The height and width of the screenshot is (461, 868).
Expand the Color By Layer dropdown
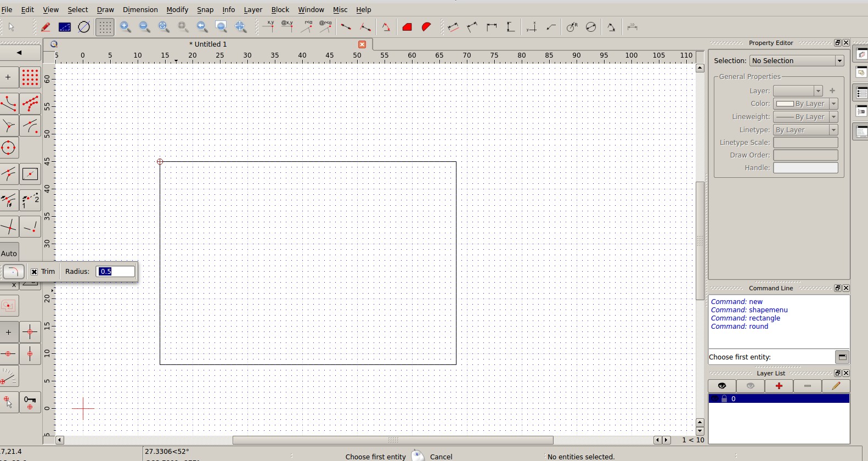pyautogui.click(x=805, y=104)
